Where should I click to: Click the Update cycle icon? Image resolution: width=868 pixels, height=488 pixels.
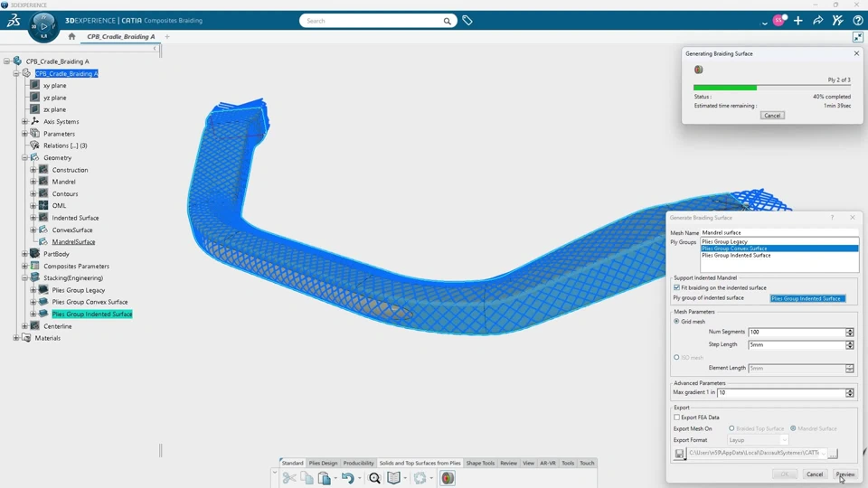[420, 478]
